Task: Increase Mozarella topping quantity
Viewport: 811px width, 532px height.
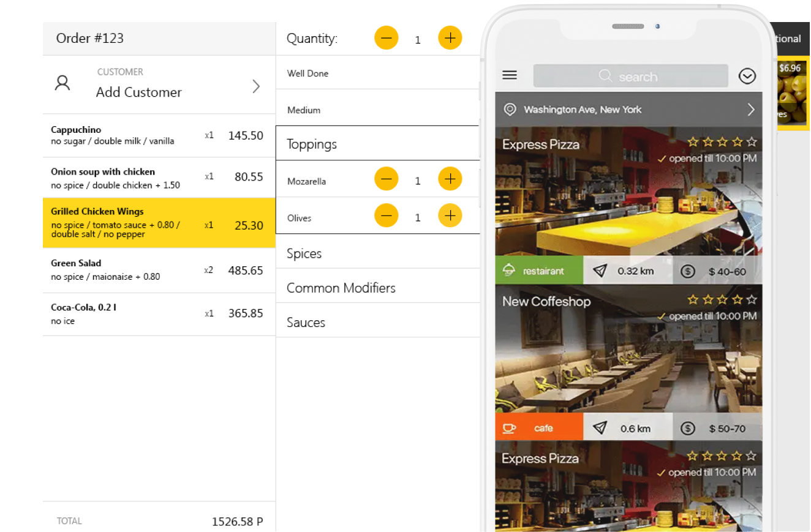Action: coord(450,179)
